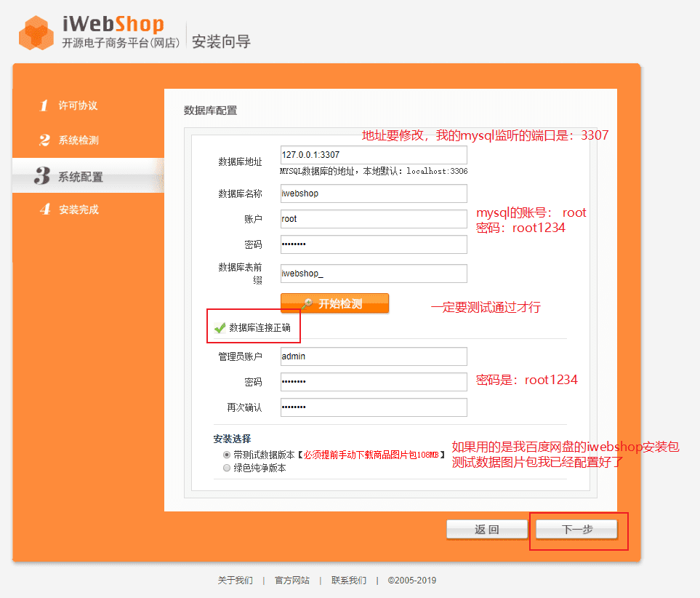Click the ©2005-2019 copyright text
Image resolution: width=700 pixels, height=598 pixels.
pos(411,580)
